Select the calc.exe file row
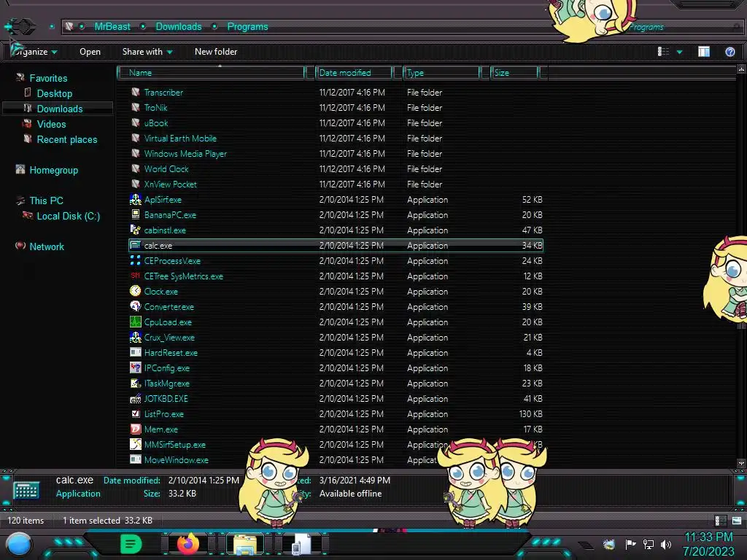This screenshot has width=747, height=560. [x=336, y=245]
